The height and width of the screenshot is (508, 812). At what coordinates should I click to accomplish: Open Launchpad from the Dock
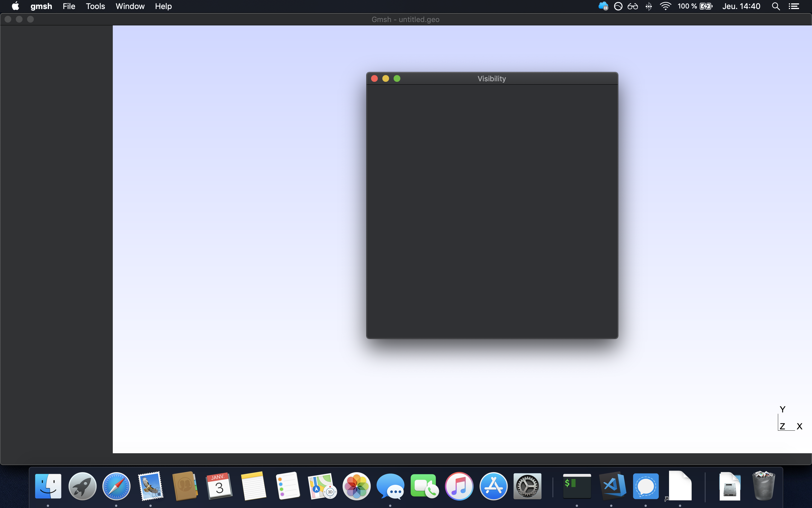(82, 486)
